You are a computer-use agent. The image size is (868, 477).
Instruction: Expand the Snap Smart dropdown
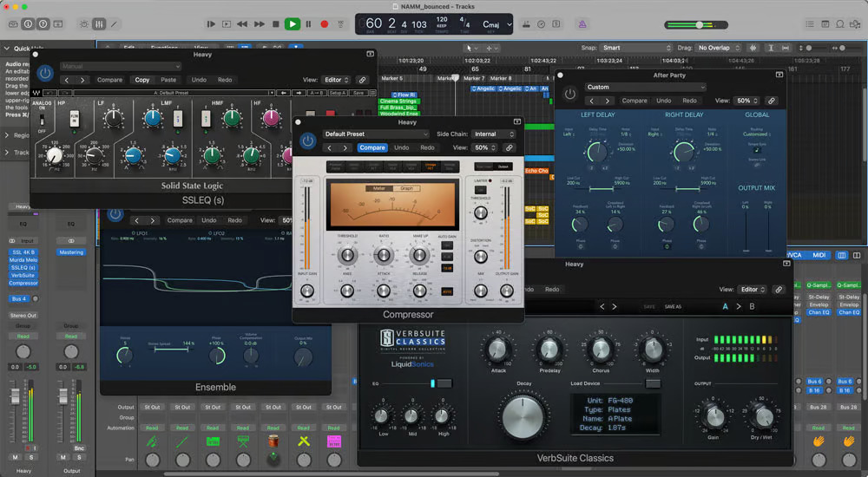point(635,48)
